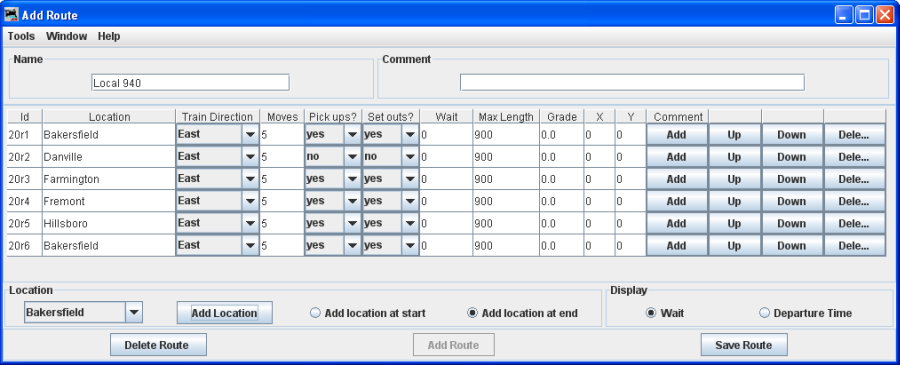Select the Wait display radio button

665,313
